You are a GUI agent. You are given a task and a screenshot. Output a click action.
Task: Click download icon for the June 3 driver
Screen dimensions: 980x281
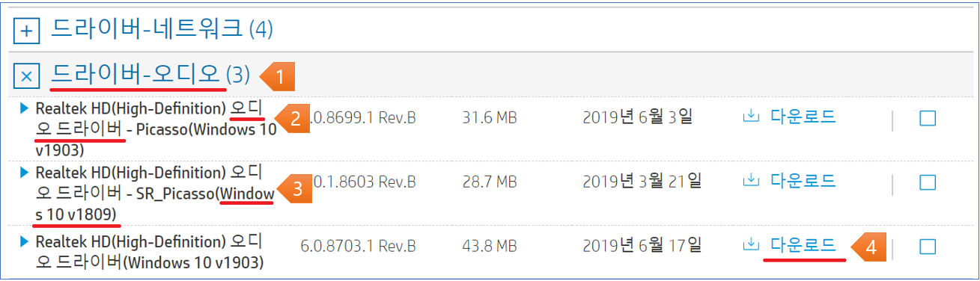pyautogui.click(x=750, y=117)
